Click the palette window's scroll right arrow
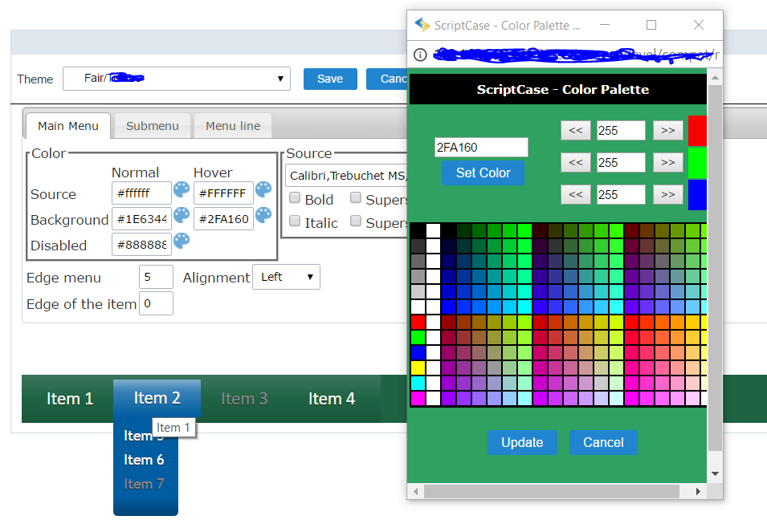 [698, 491]
